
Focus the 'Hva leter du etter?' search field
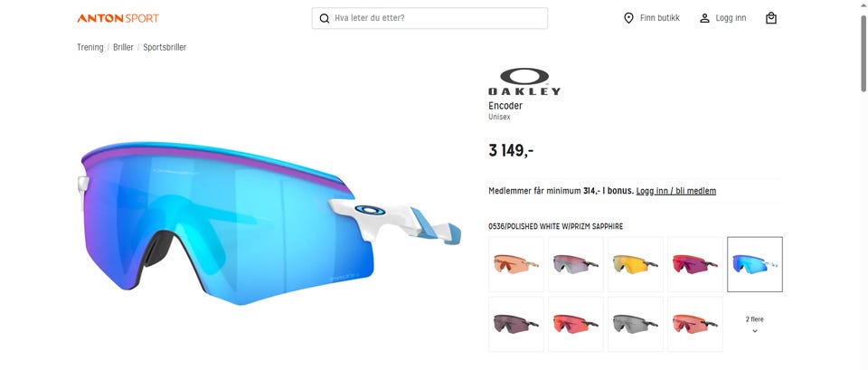[429, 18]
